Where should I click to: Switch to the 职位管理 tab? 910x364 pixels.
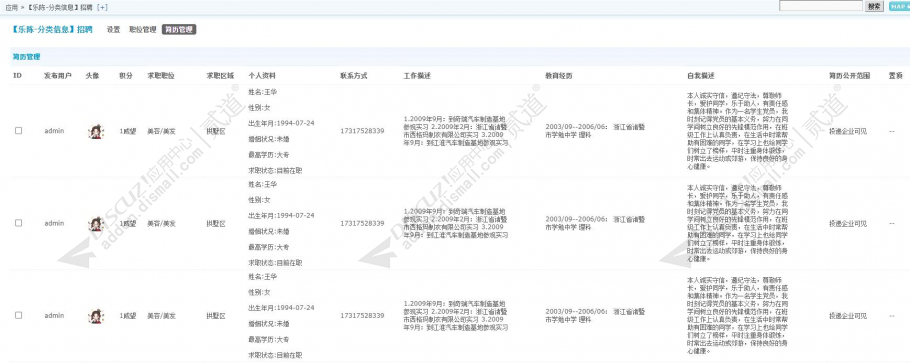click(x=143, y=30)
